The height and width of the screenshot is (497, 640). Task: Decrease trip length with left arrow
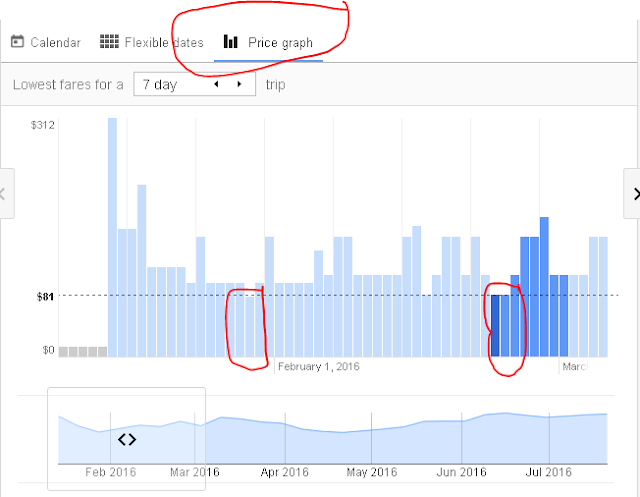(x=216, y=84)
